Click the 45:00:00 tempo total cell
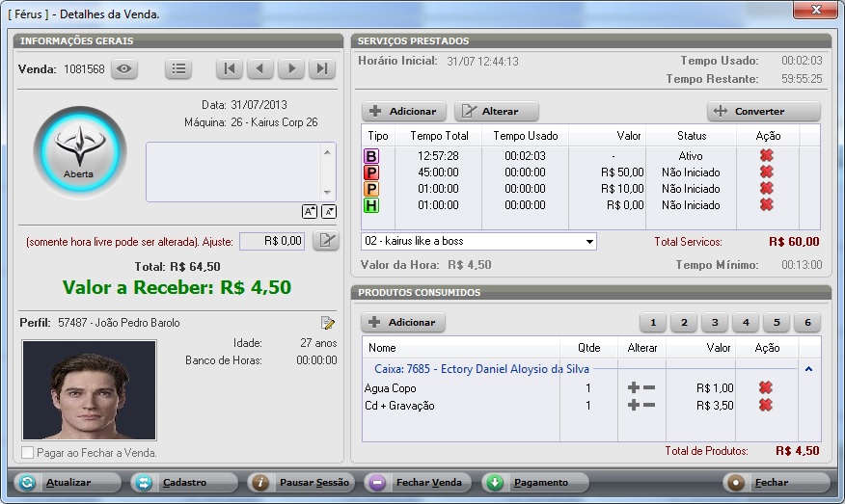 pos(438,172)
